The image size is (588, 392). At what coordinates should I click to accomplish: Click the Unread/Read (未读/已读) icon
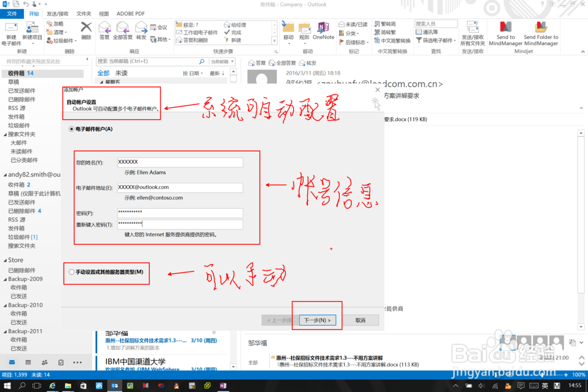coord(353,24)
